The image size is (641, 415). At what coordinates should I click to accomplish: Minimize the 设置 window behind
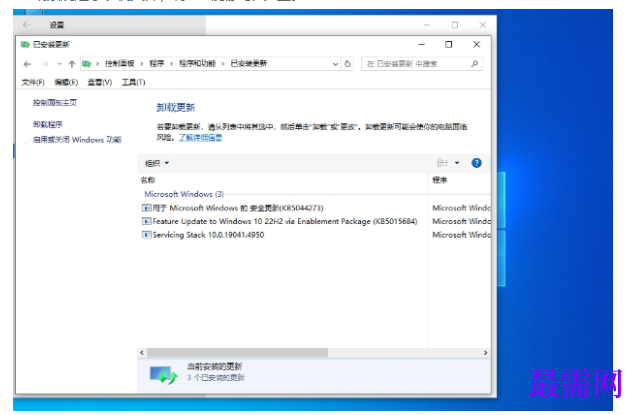click(x=427, y=25)
